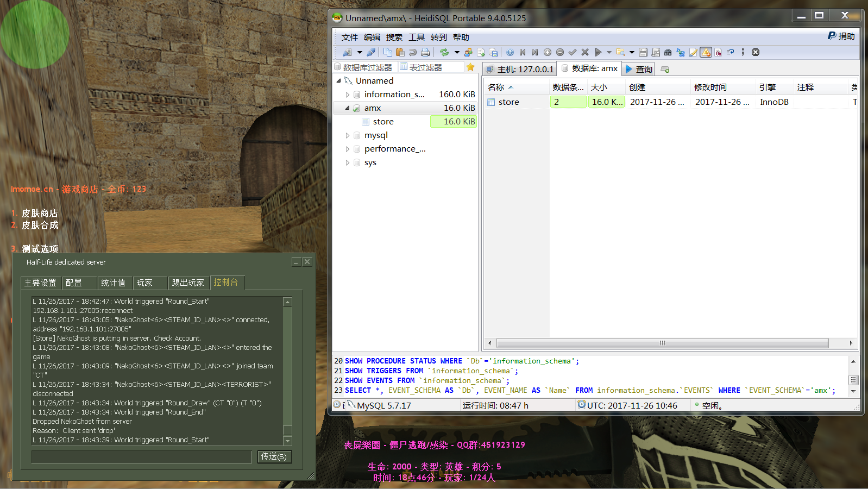Click the green Refresh icon

[x=444, y=52]
